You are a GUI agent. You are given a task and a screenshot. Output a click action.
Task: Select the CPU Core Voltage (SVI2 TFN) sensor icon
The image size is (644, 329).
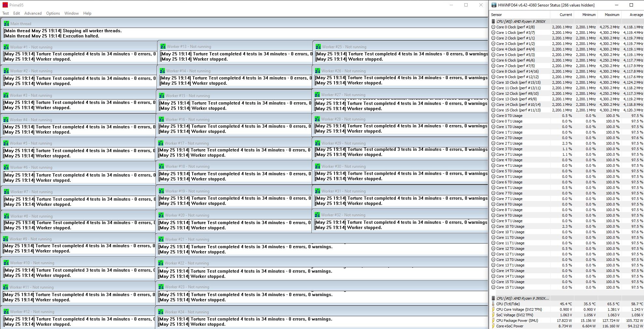(493, 309)
